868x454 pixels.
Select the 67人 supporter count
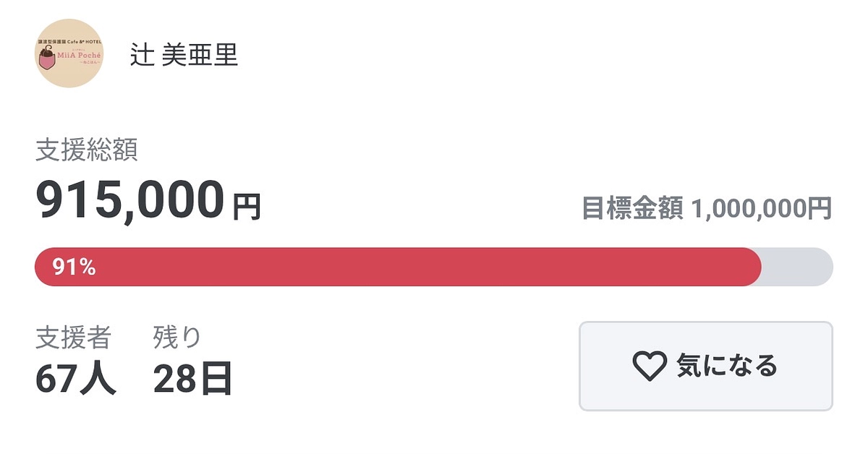[75, 374]
